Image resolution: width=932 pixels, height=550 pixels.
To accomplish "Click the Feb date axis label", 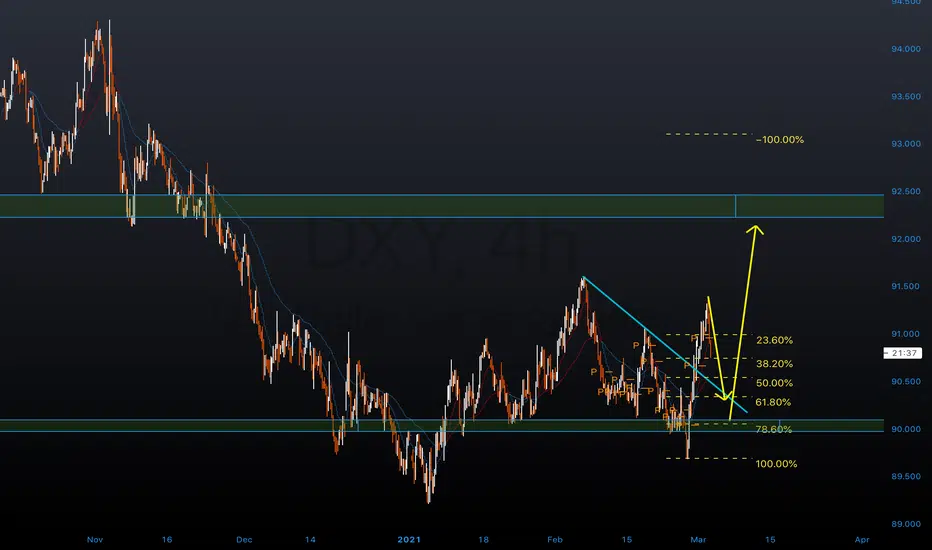I will point(555,540).
